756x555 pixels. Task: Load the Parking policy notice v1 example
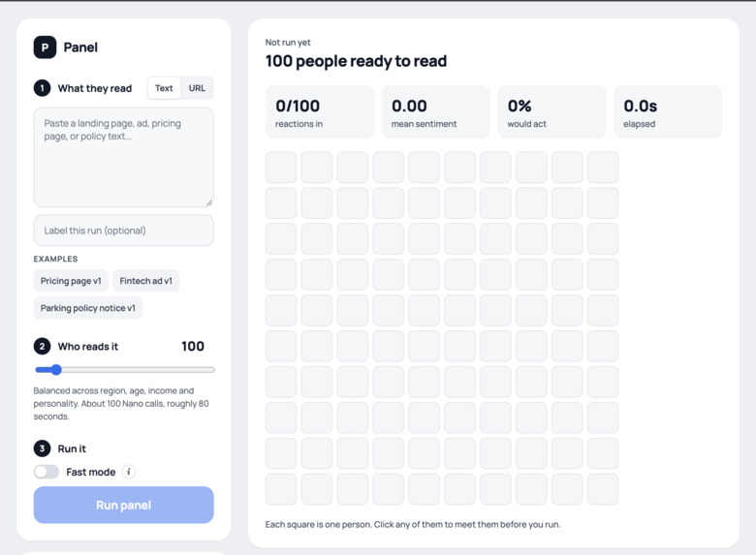(88, 308)
